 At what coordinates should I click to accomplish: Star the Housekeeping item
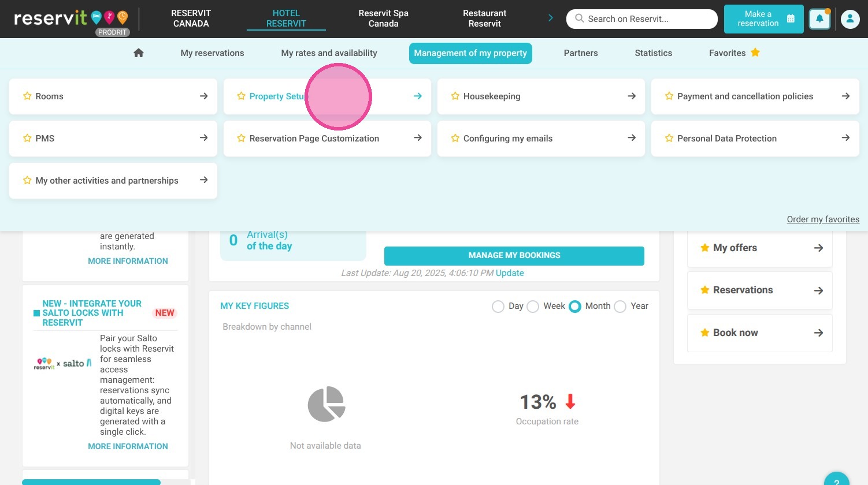[x=455, y=96]
